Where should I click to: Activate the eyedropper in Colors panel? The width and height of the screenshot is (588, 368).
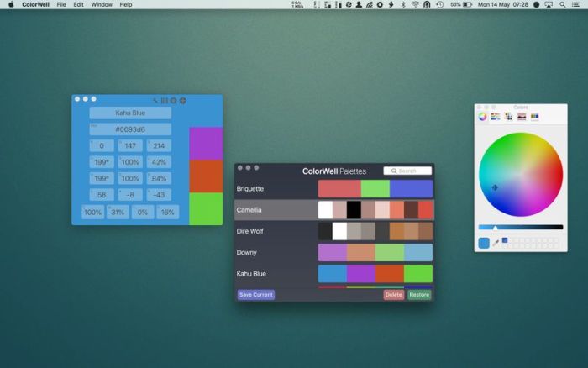(x=496, y=243)
